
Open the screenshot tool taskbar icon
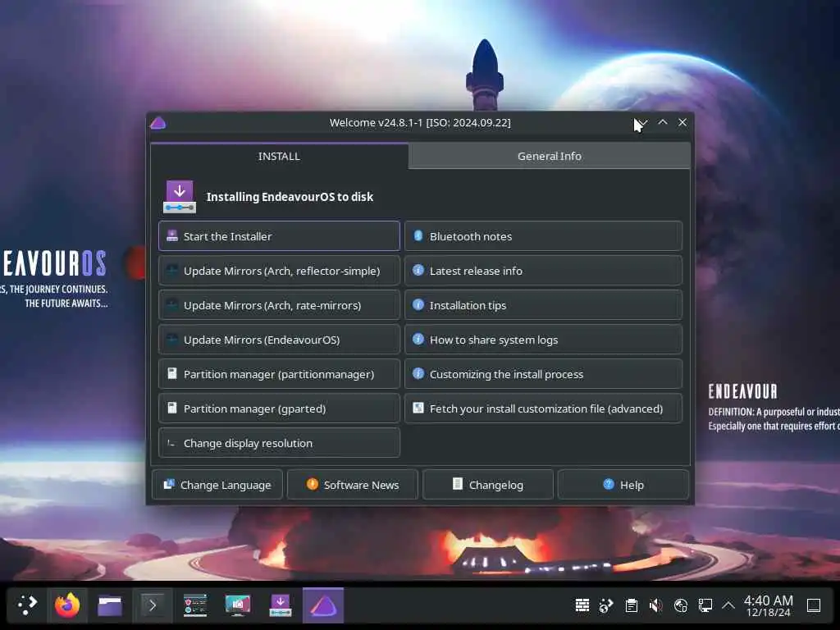(x=238, y=605)
